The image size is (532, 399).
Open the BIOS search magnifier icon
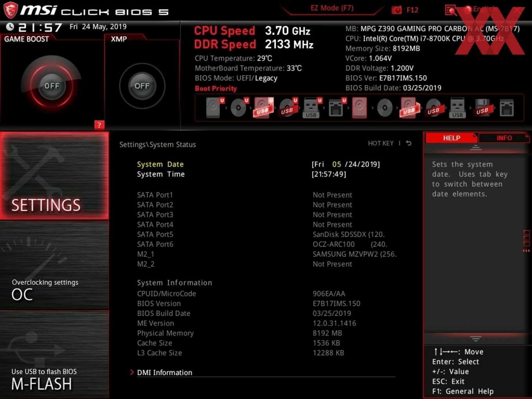pos(451,10)
